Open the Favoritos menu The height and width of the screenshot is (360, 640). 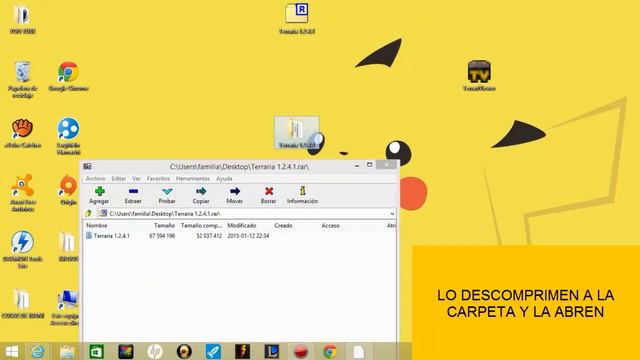click(158, 179)
